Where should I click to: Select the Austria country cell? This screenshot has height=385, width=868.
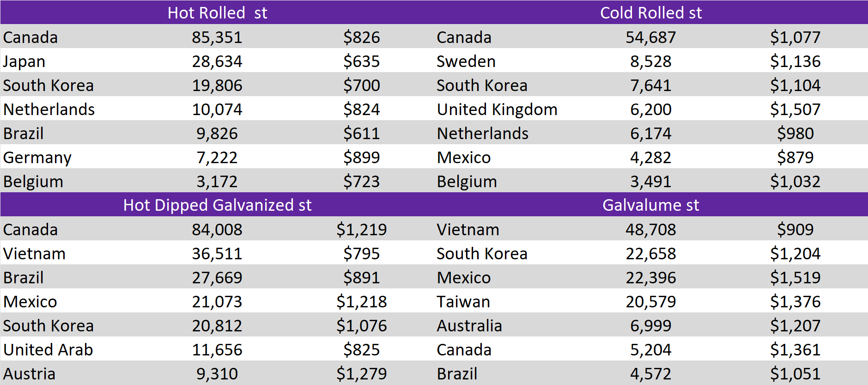click(x=30, y=374)
